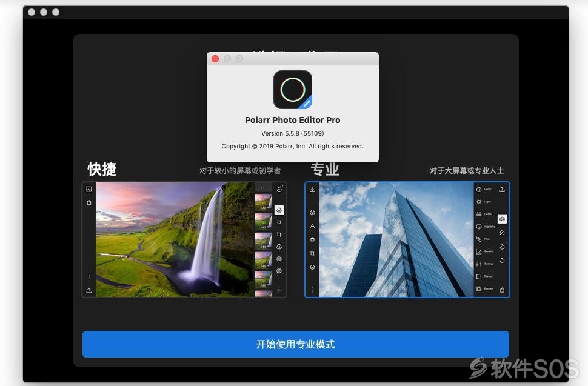Viewport: 588px width, 386px height.
Task: Close the Polarr About dialog with red button
Action: pos(215,59)
